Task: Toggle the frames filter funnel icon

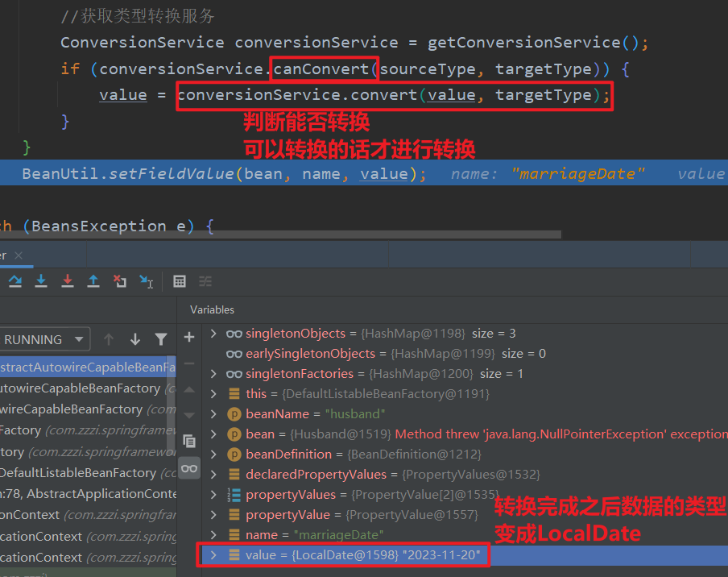Action: (x=161, y=339)
